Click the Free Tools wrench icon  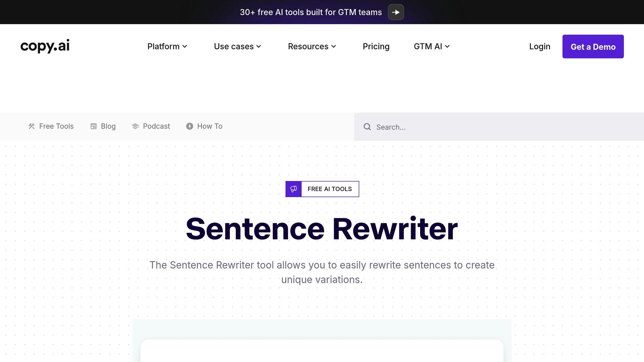coord(31,126)
